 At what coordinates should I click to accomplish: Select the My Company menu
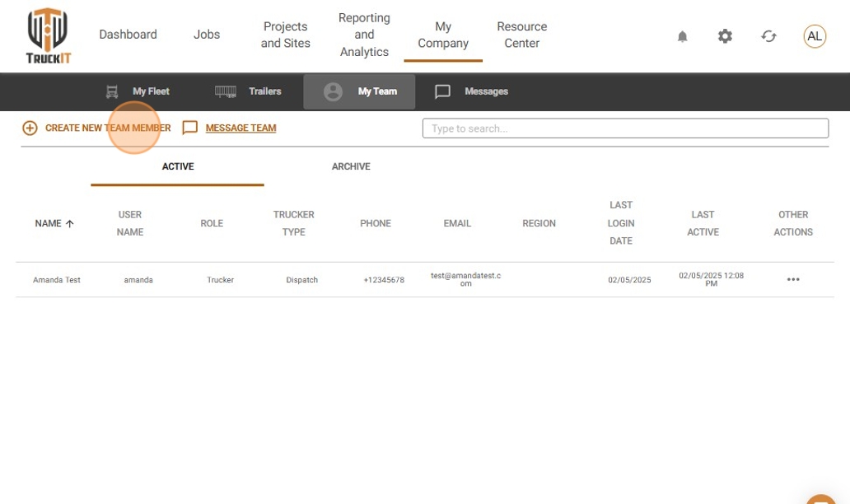pos(443,35)
